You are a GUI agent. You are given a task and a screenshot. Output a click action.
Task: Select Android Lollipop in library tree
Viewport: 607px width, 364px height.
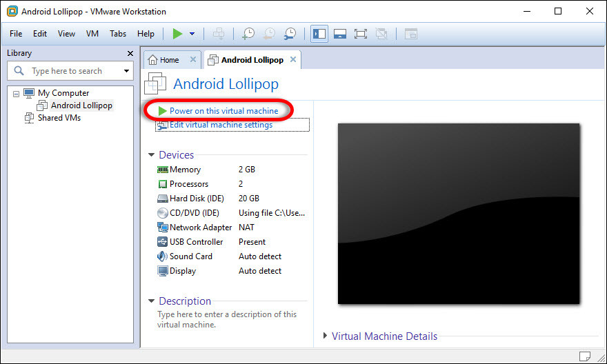click(x=81, y=105)
